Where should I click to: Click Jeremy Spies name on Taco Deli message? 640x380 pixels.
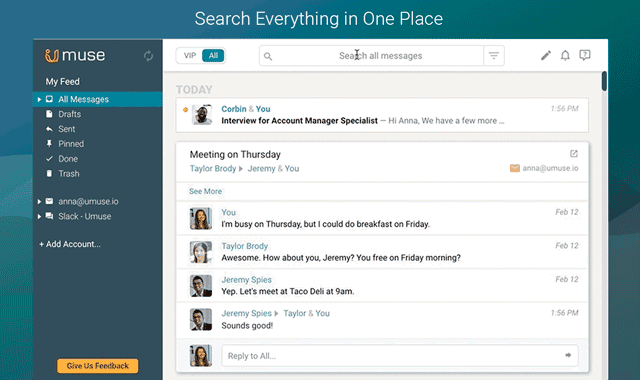tap(246, 280)
